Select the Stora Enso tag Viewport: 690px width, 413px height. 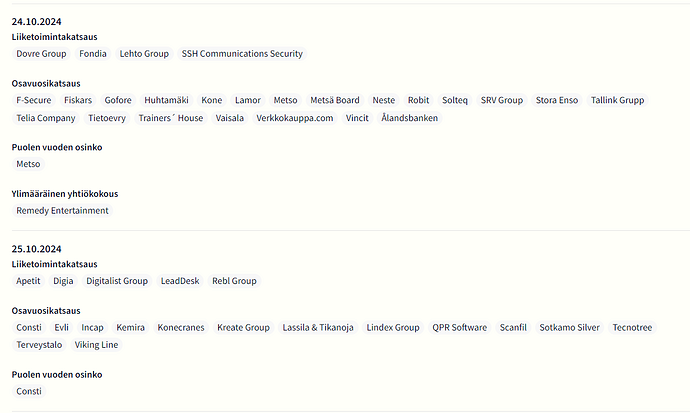557,100
